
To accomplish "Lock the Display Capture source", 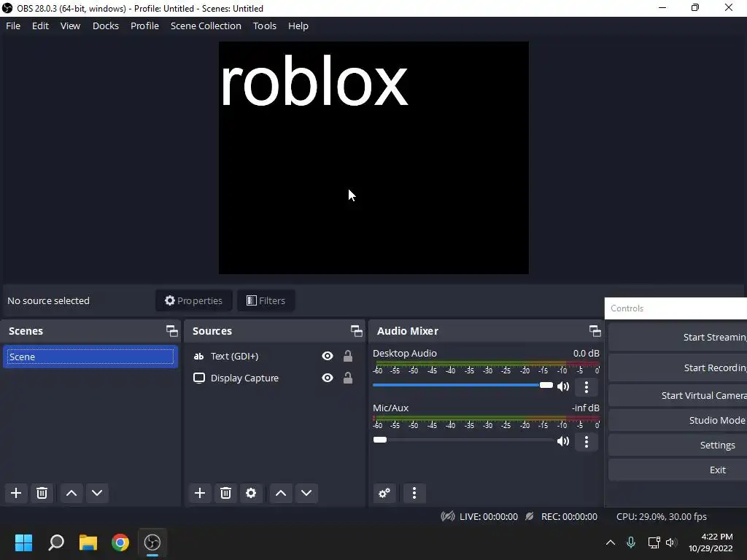I will pos(348,378).
